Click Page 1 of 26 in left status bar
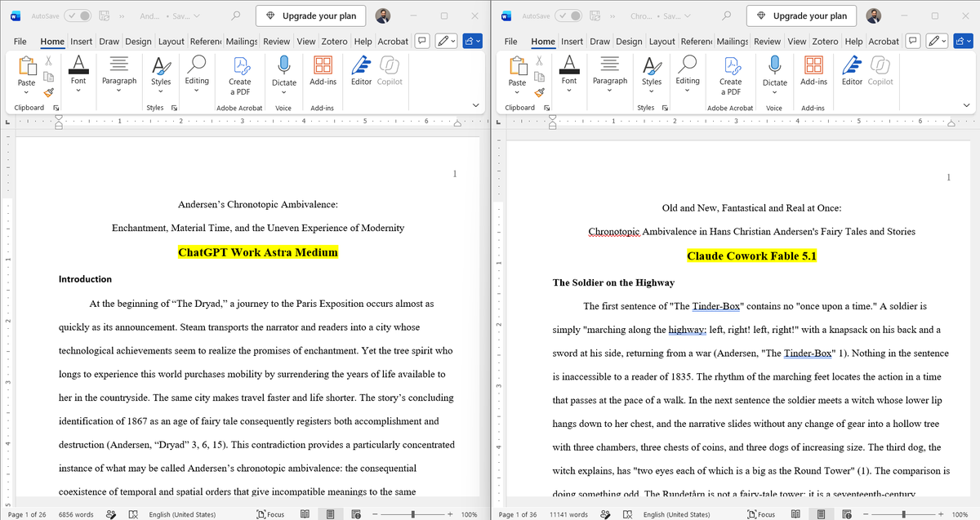980x520 pixels. click(27, 514)
